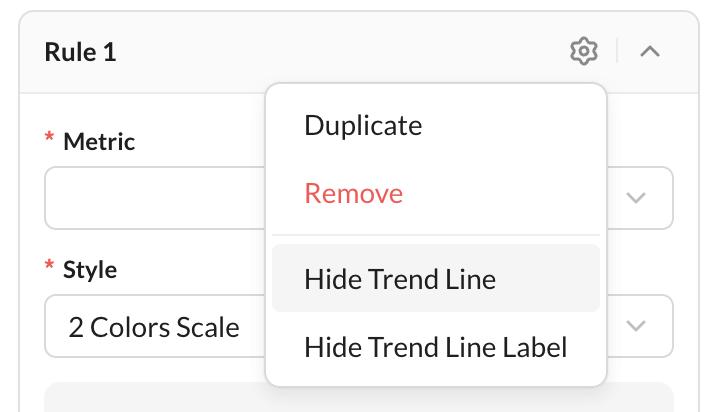The height and width of the screenshot is (412, 708).
Task: Click the red asterisk beside Style
Action: (x=49, y=265)
